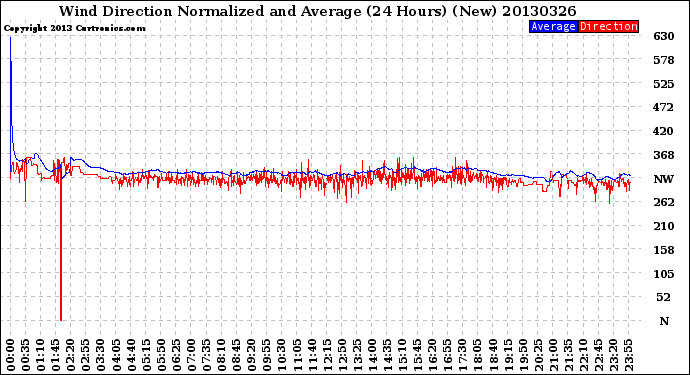The image size is (690, 375).
Task: Click the 02:20 time label
Action: [71, 355]
